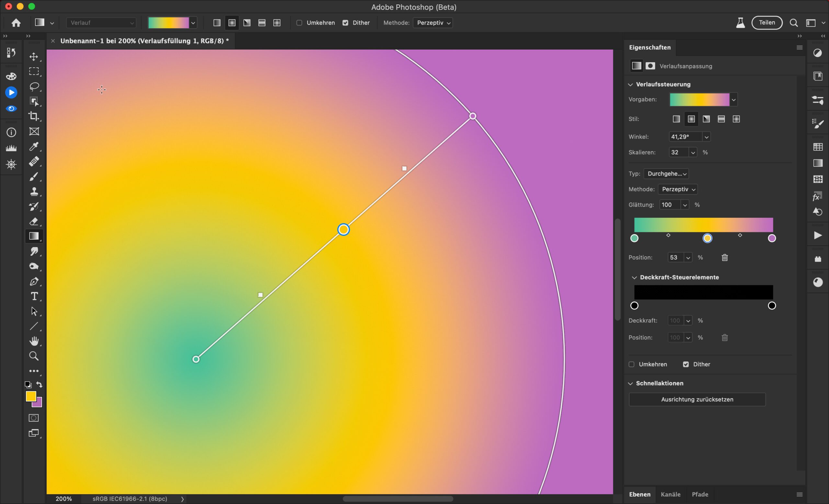The width and height of the screenshot is (829, 504).
Task: Collapse the Verlaufssteuerung section
Action: click(x=630, y=85)
